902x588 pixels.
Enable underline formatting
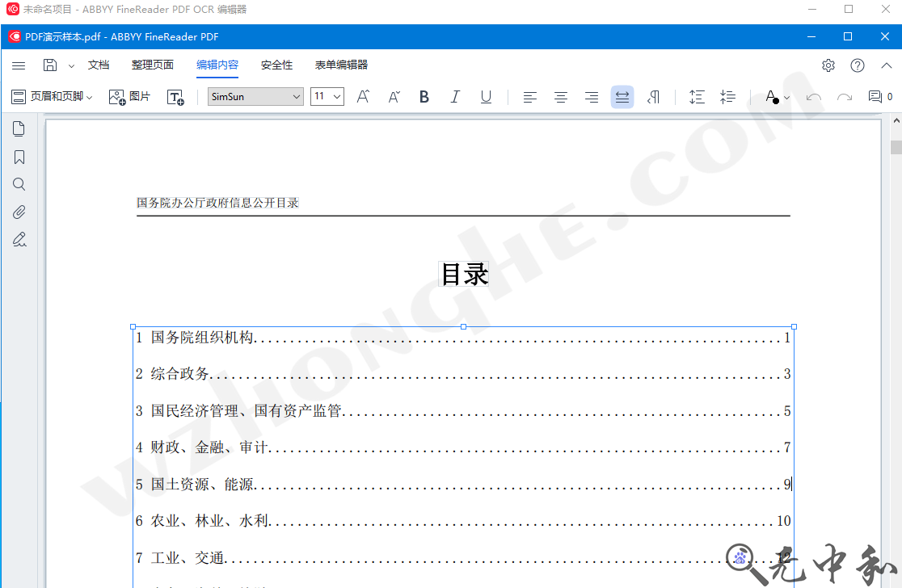pyautogui.click(x=486, y=96)
